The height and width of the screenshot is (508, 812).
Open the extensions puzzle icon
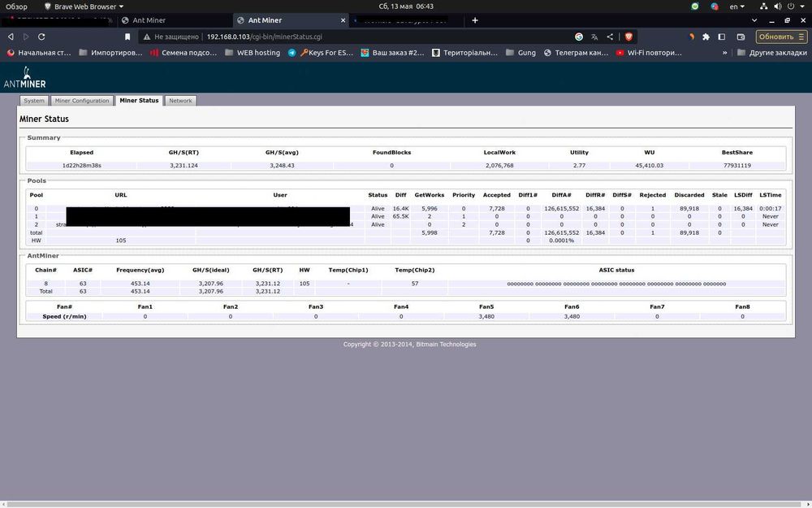pyautogui.click(x=706, y=37)
